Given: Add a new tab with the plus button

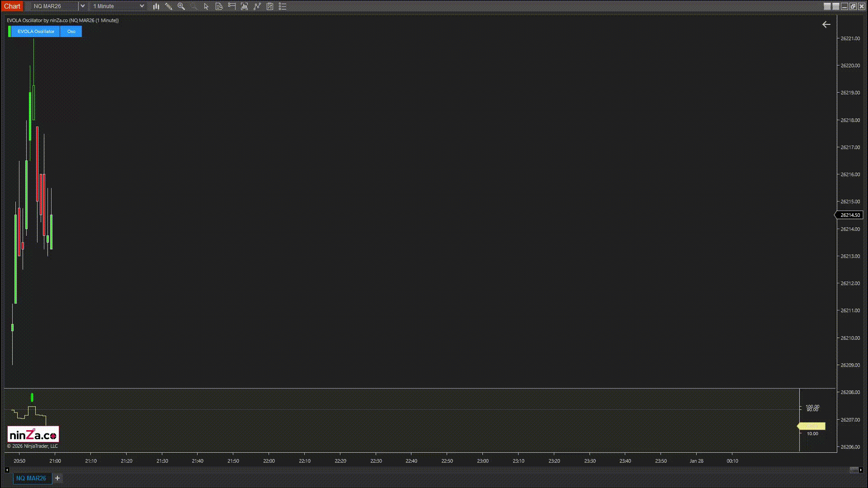Looking at the screenshot, I should (x=57, y=478).
